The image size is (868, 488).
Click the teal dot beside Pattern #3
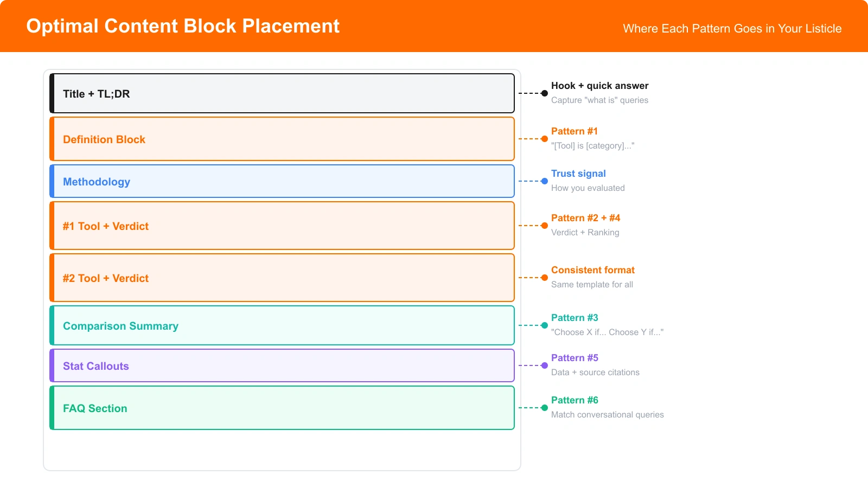544,325
